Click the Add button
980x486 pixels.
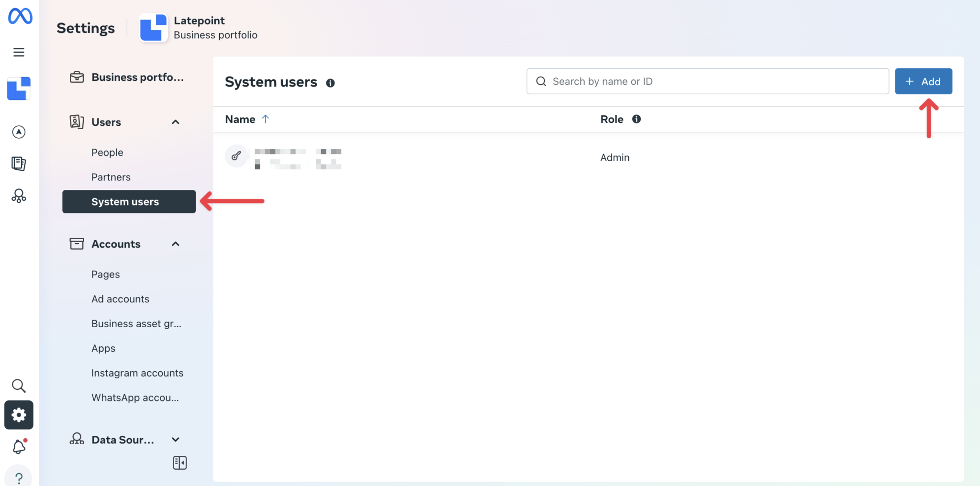coord(923,81)
